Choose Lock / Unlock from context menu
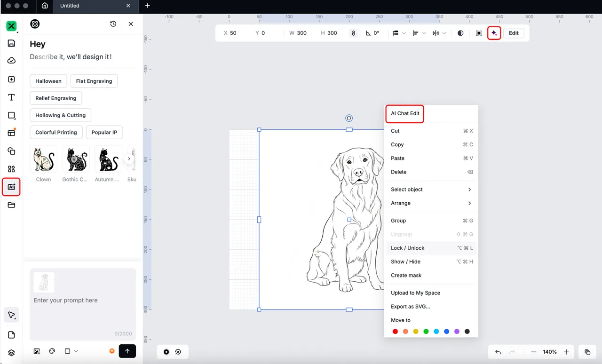This screenshot has width=602, height=364. [x=431, y=248]
